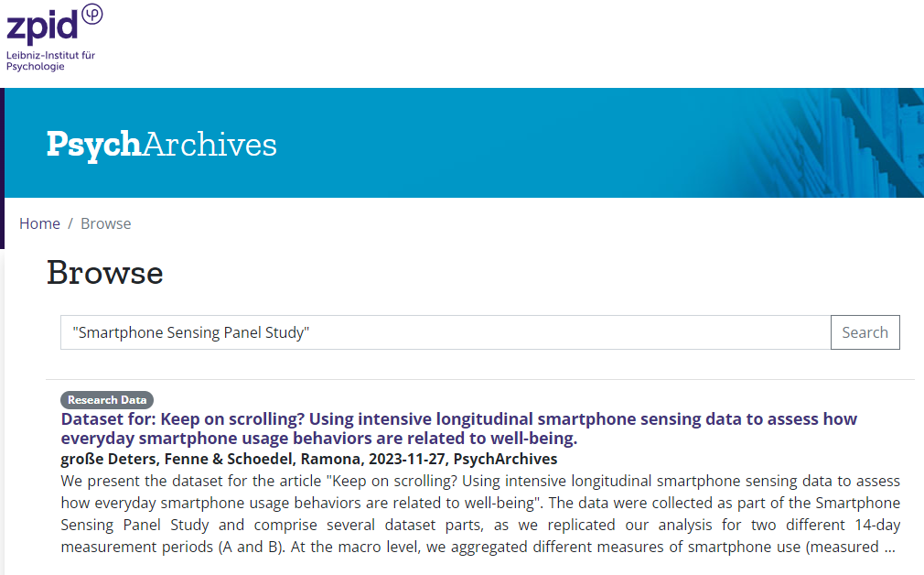Click the dataset abstract text

point(480,514)
